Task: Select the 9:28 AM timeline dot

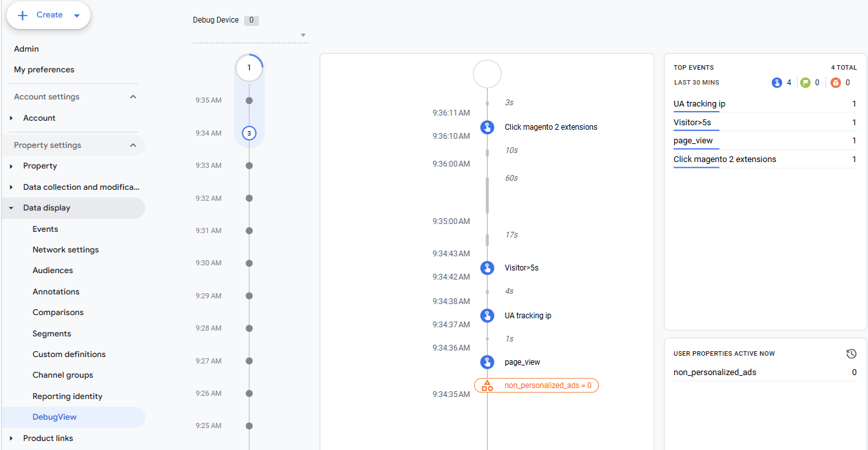Action: pos(249,328)
